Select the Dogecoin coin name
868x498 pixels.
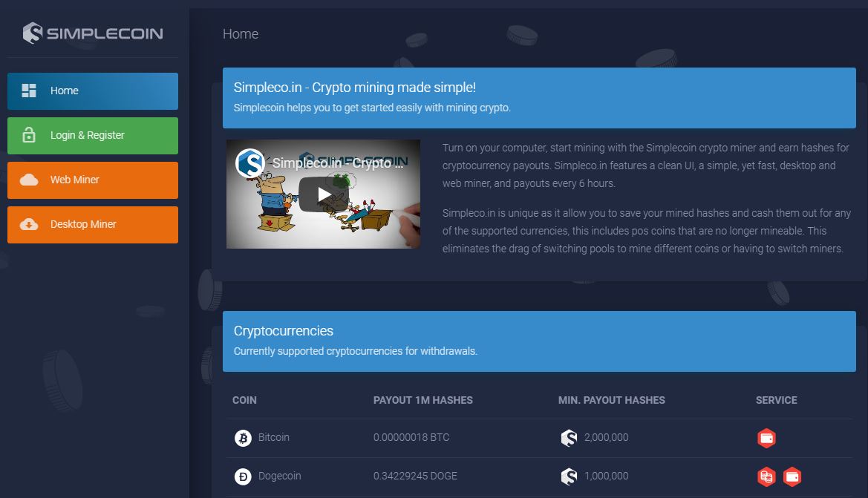click(x=279, y=476)
